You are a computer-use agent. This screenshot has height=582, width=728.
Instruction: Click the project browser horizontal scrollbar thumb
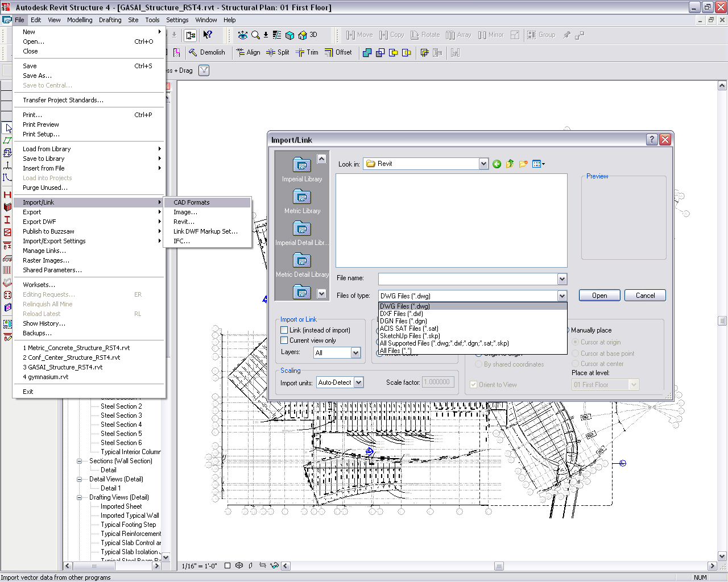[94, 566]
